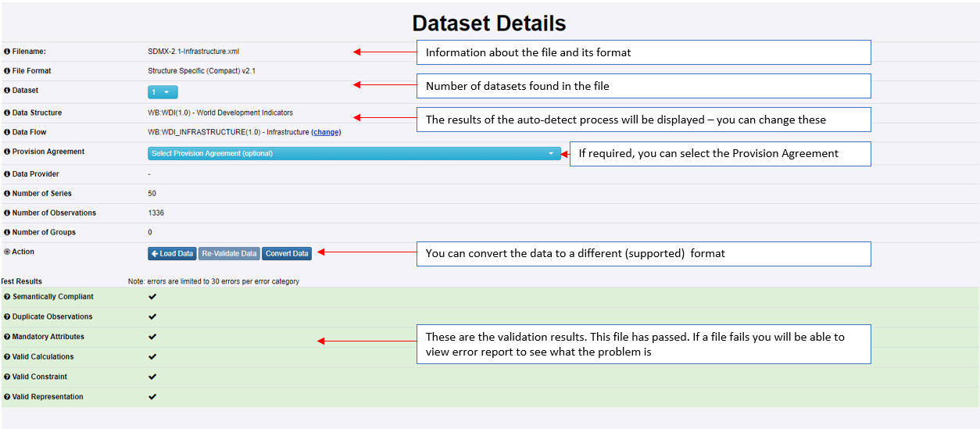Click the help icon beside Semantically Compliant
The width and height of the screenshot is (980, 429).
[x=7, y=297]
